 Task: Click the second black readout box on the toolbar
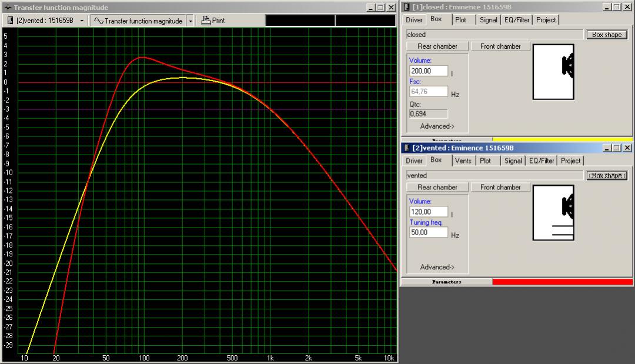coord(365,21)
